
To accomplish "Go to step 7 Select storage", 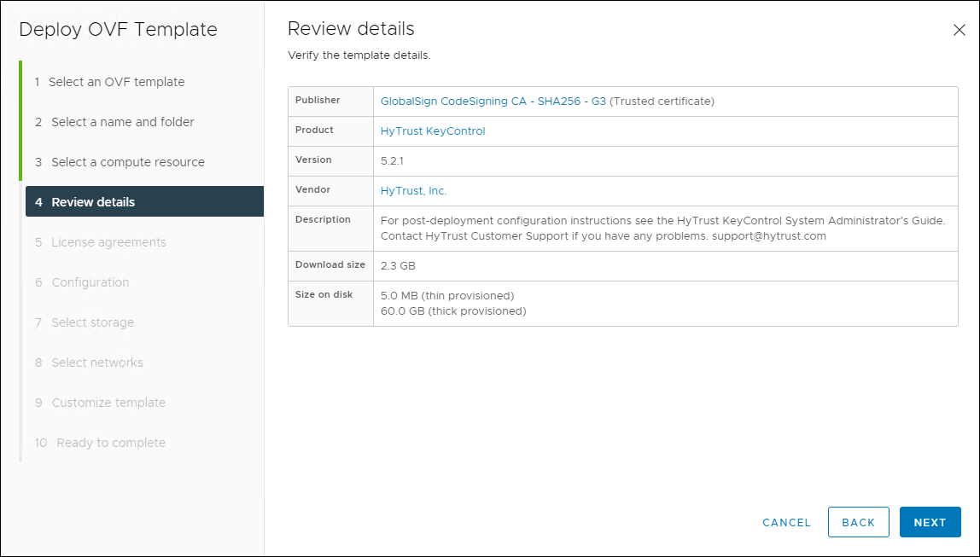I will click(85, 322).
